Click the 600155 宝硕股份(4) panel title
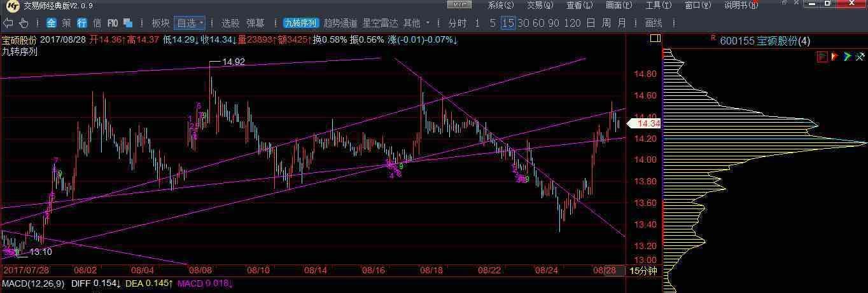This screenshot has height=293, width=868. pyautogui.click(x=765, y=41)
